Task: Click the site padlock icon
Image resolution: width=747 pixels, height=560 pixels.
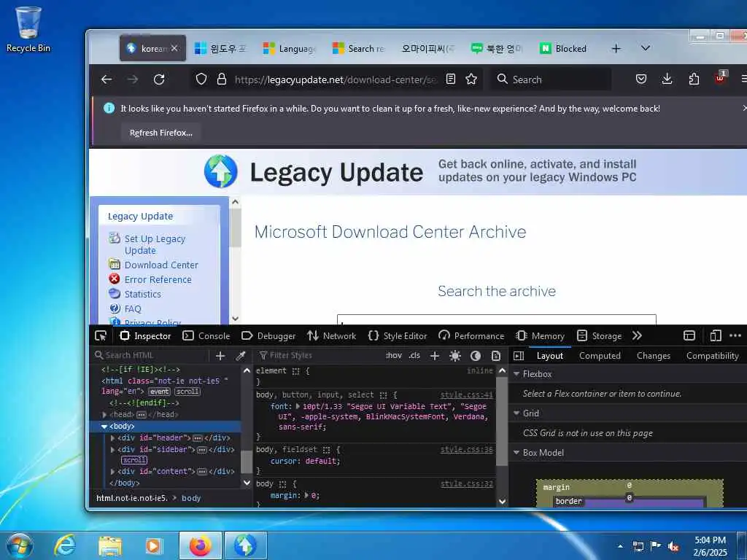Action: (222, 79)
